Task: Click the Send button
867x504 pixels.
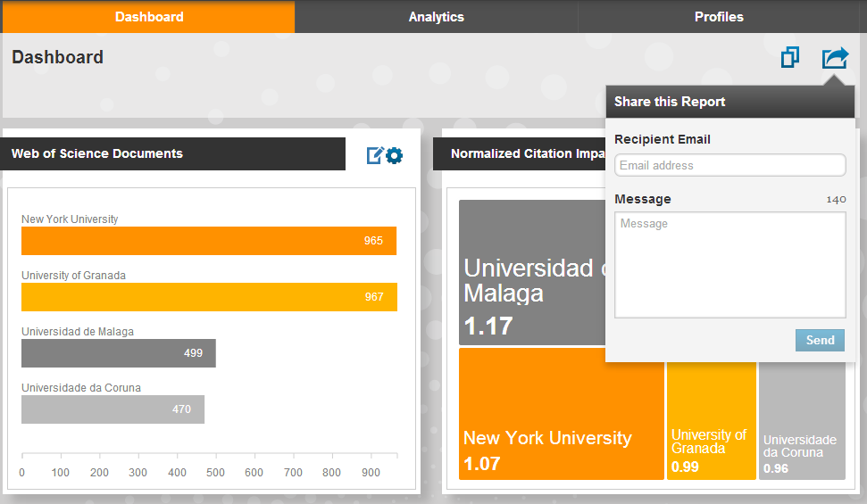Action: [x=820, y=341]
